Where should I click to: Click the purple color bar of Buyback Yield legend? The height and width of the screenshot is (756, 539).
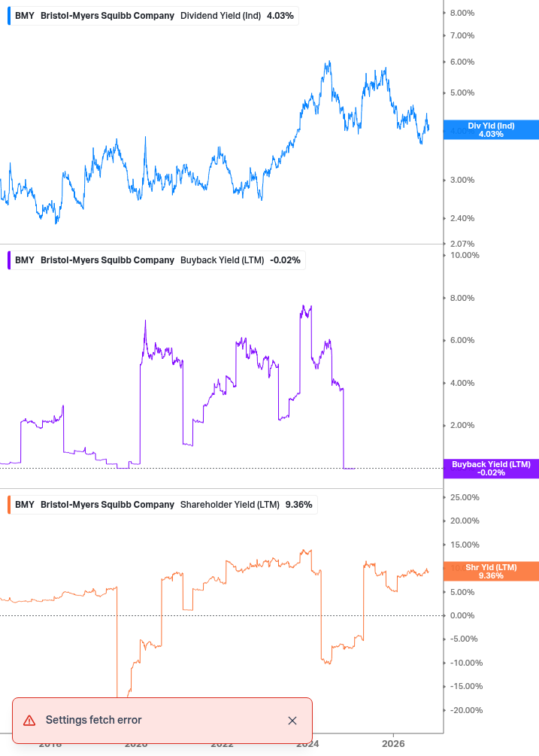pyautogui.click(x=9, y=260)
